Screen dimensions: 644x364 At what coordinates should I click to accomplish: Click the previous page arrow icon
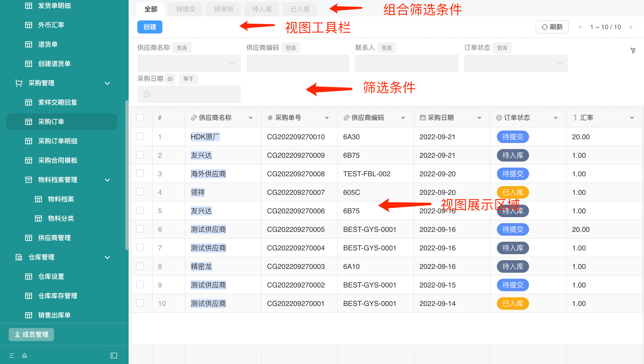[581, 27]
